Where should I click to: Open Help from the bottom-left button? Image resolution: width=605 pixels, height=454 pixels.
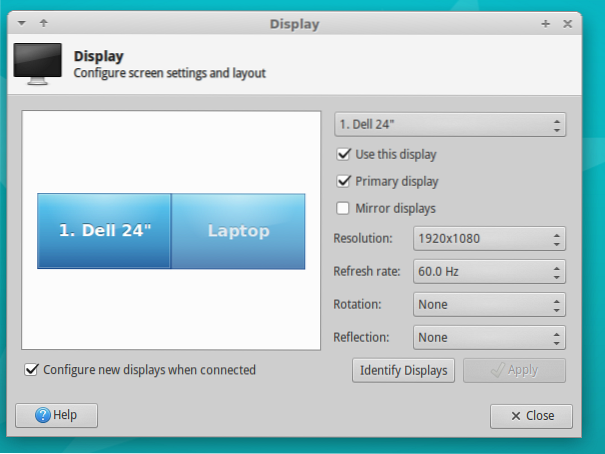coord(56,415)
